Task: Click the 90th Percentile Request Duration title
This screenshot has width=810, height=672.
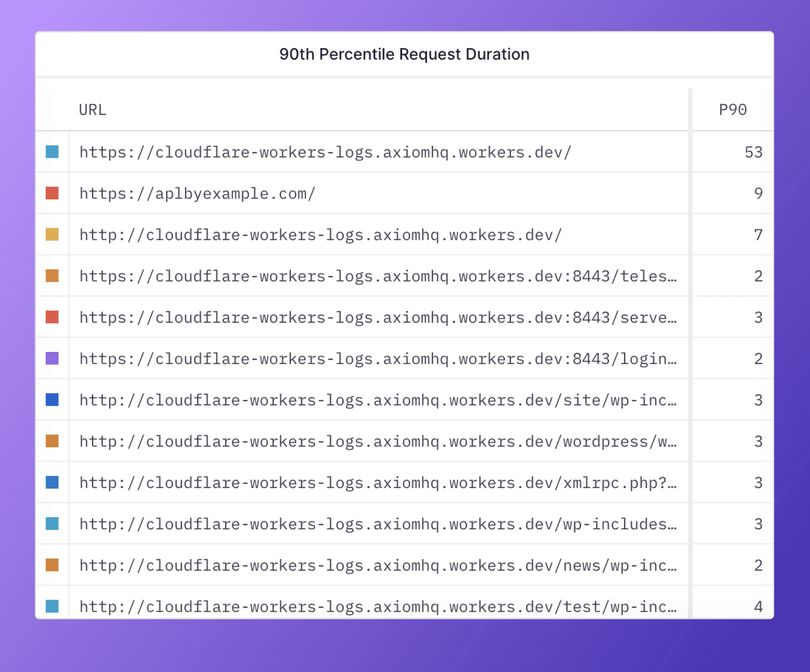Action: coord(404,54)
